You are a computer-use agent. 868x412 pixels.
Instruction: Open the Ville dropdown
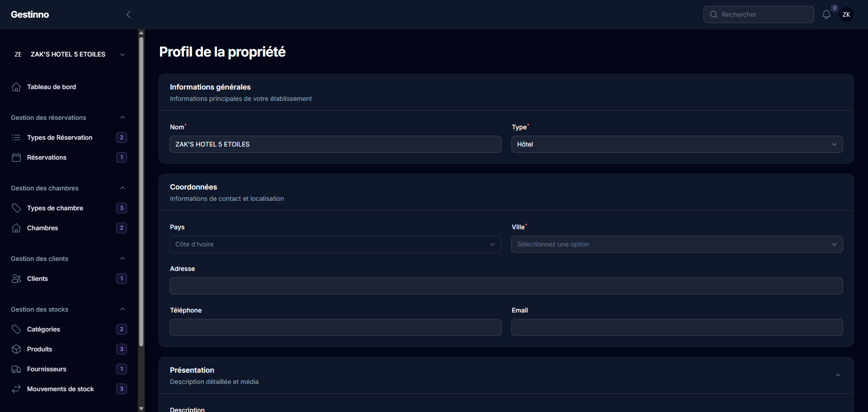tap(677, 244)
